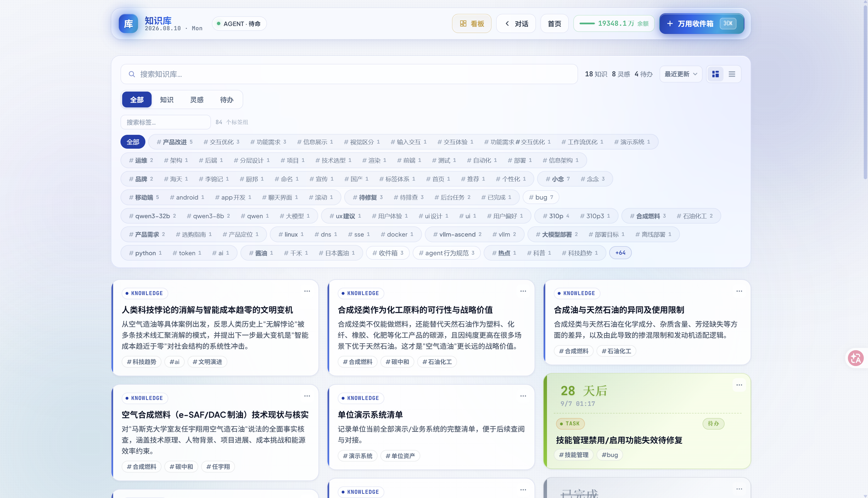Open more menu on 技能管理 task card
This screenshot has height=498, width=868.
point(739,385)
